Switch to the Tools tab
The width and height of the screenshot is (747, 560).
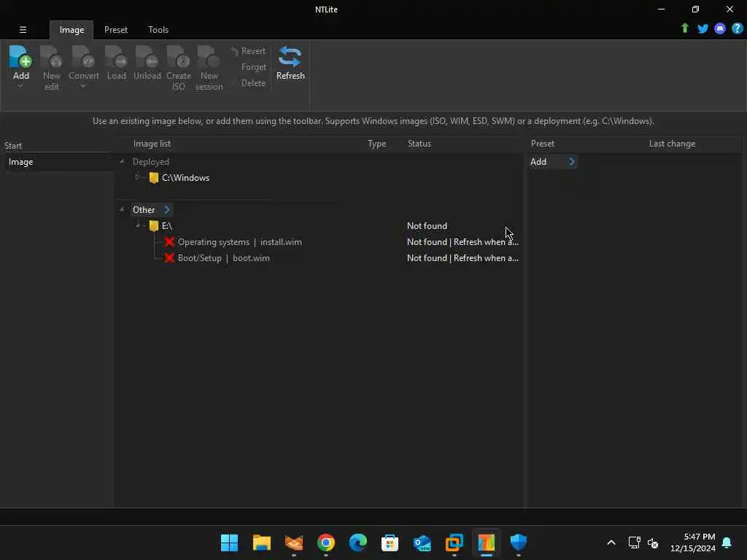[x=158, y=29]
